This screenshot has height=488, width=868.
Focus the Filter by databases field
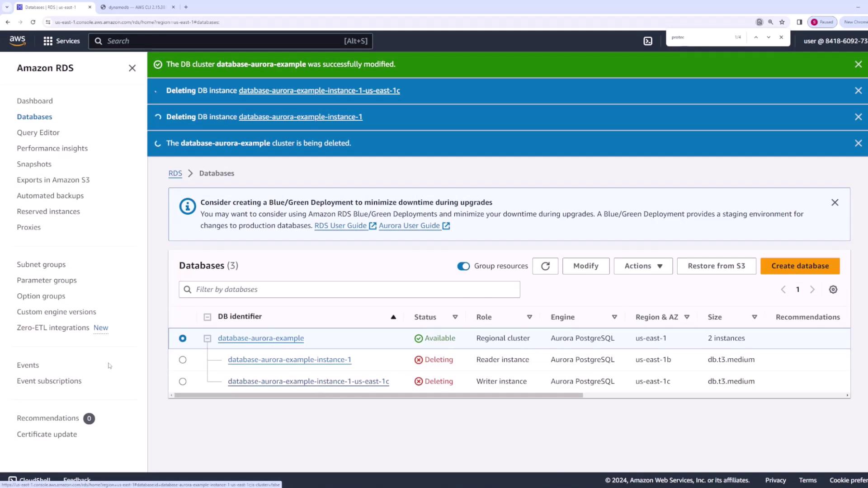click(x=349, y=290)
